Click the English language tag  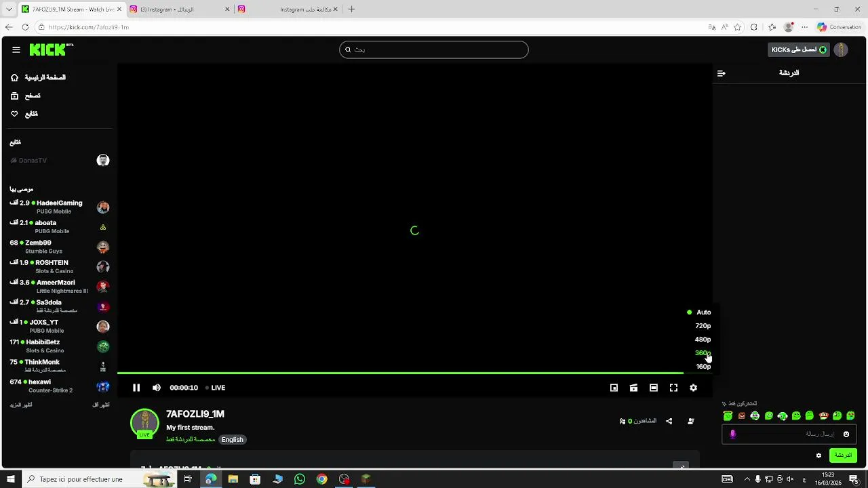pyautogui.click(x=232, y=440)
